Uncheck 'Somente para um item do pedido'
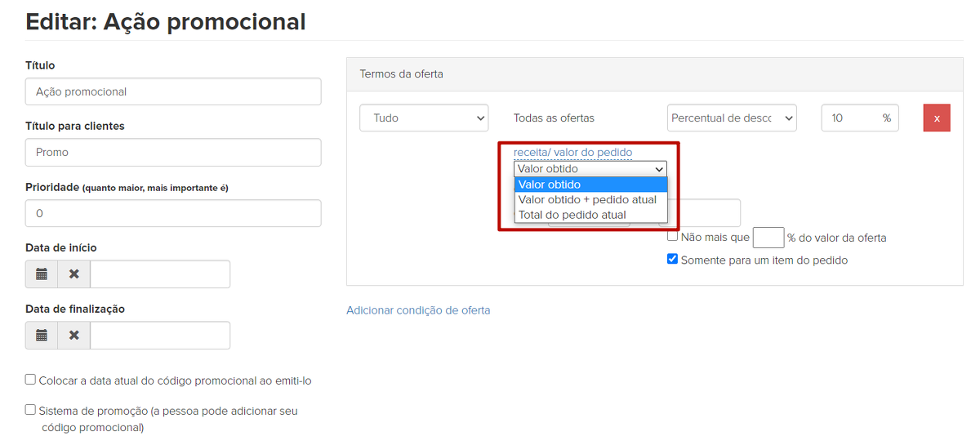 [x=673, y=260]
